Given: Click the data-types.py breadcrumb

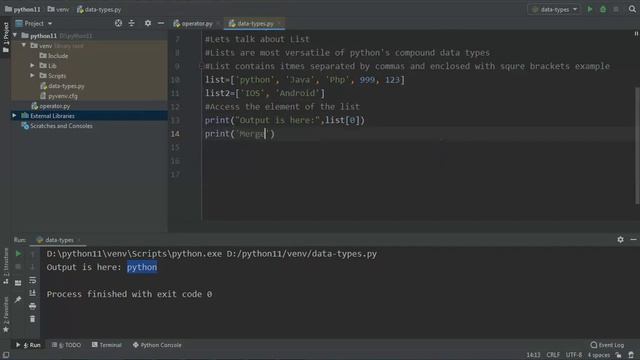Looking at the screenshot, I should click(x=99, y=9).
